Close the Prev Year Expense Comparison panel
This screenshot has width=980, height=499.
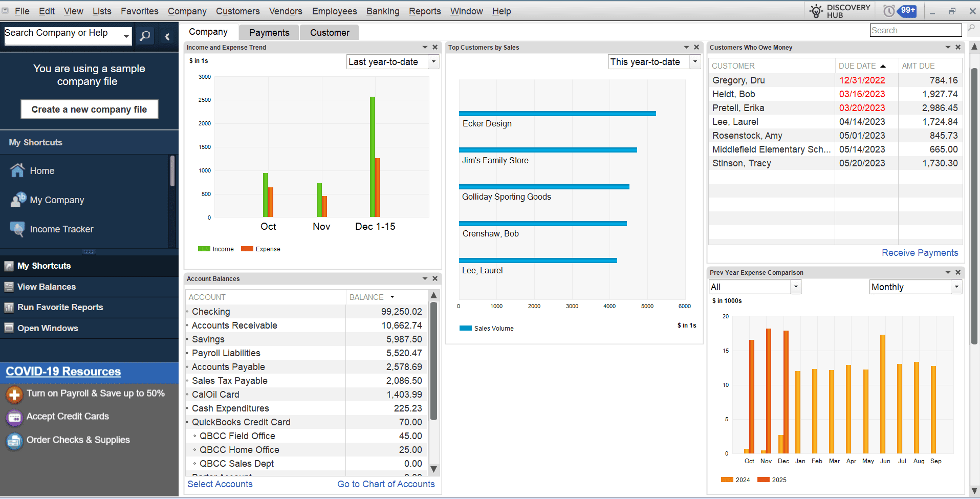[x=958, y=272]
